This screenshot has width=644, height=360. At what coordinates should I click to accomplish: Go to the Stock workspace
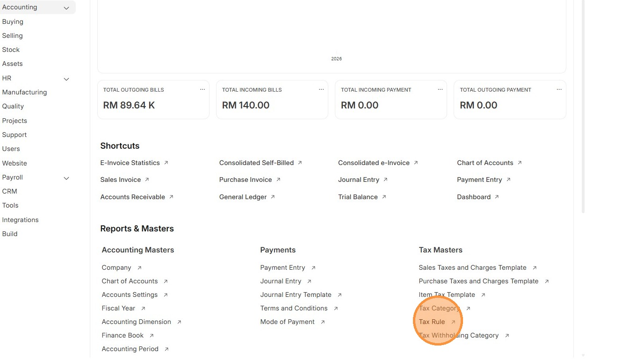(x=11, y=50)
